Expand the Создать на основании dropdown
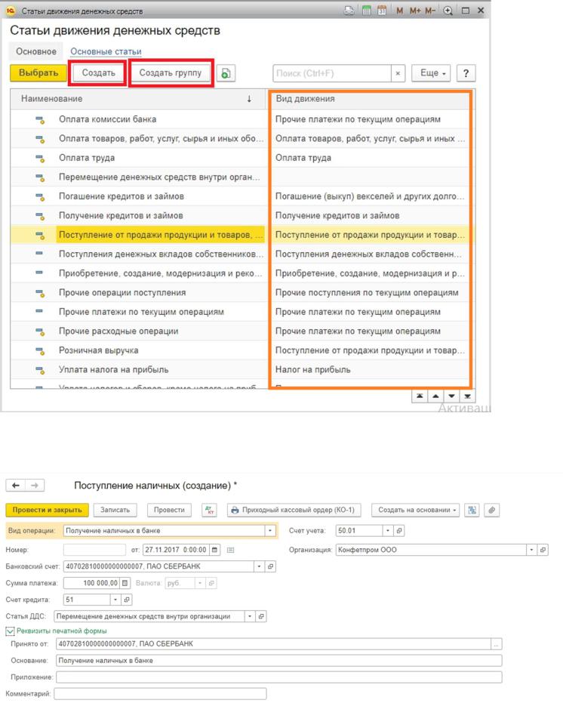This screenshot has height=728, width=563. [x=415, y=510]
